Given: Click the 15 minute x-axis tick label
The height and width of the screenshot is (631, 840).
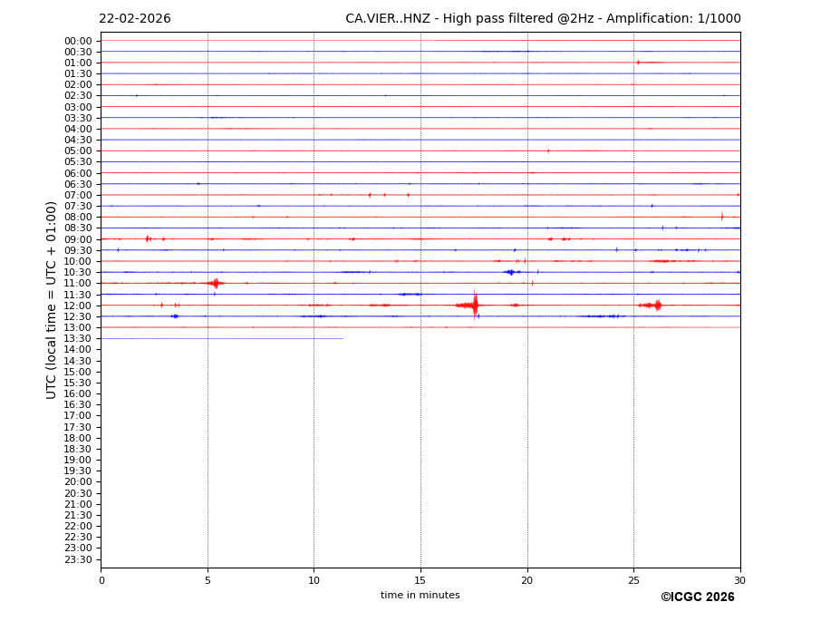Looking at the screenshot, I should click(420, 580).
